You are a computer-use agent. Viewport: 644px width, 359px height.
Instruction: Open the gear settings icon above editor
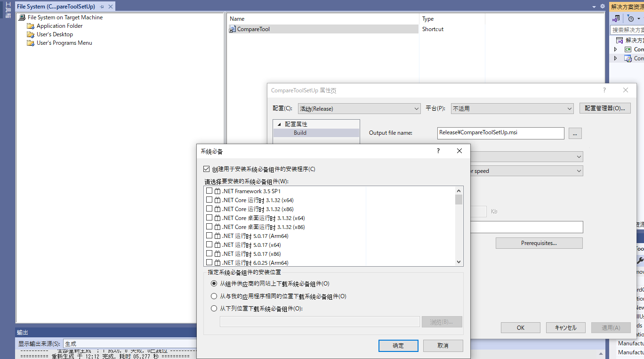click(602, 7)
